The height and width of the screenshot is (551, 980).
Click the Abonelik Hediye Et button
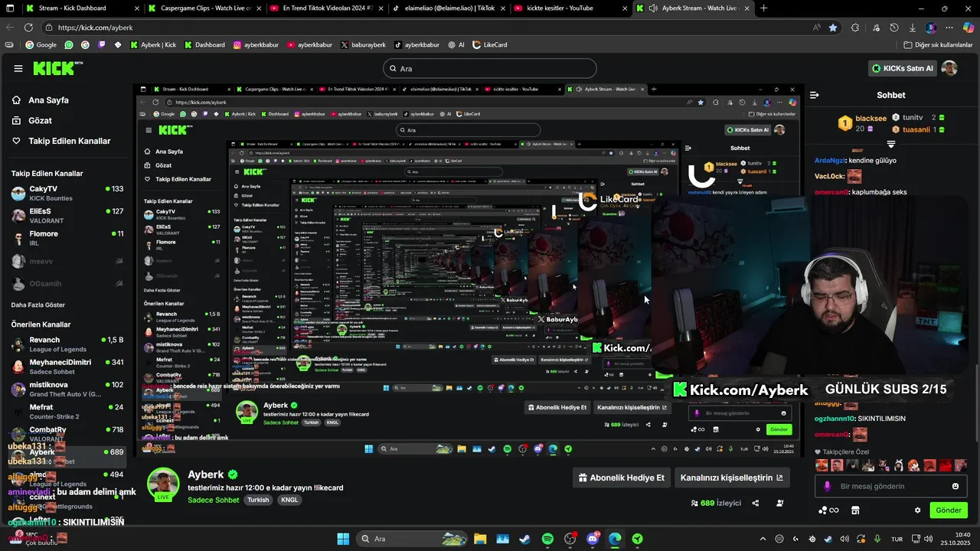tap(621, 478)
